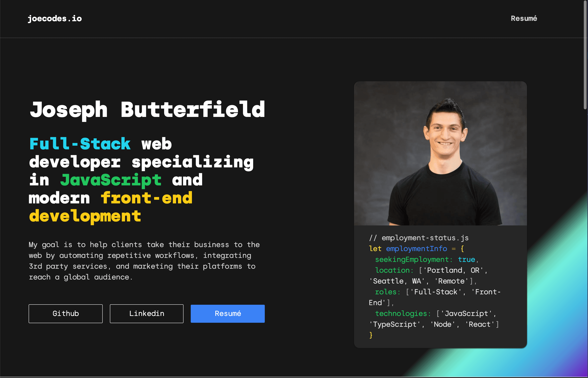
Task: Click the yellow front-end heading text
Action: coord(147,198)
